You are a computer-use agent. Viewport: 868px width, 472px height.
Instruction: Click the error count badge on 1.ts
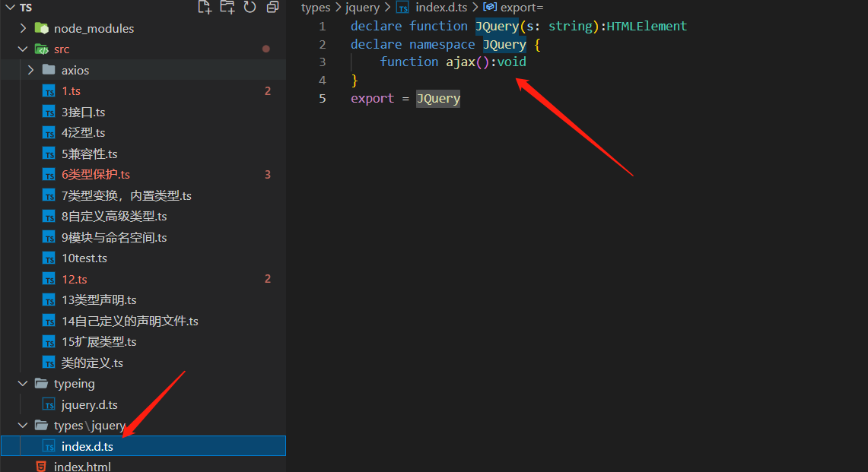click(x=268, y=91)
